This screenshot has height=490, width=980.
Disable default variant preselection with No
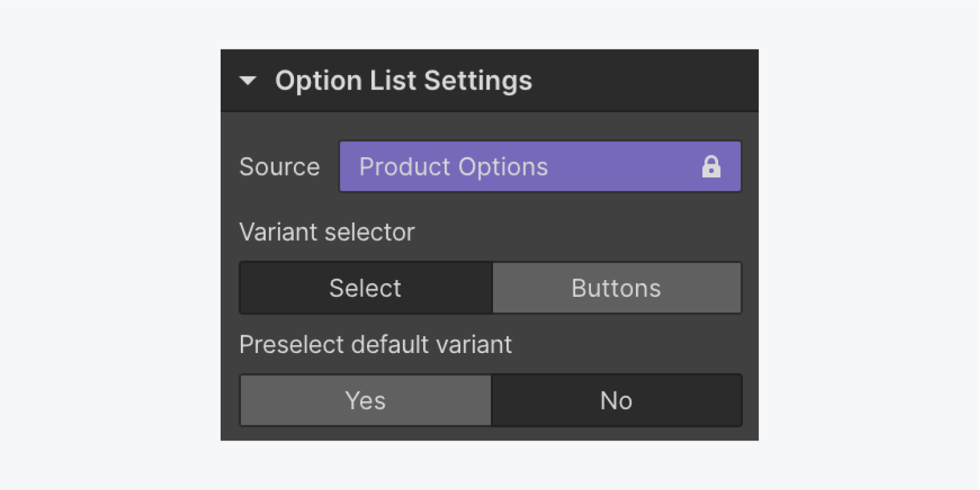616,400
